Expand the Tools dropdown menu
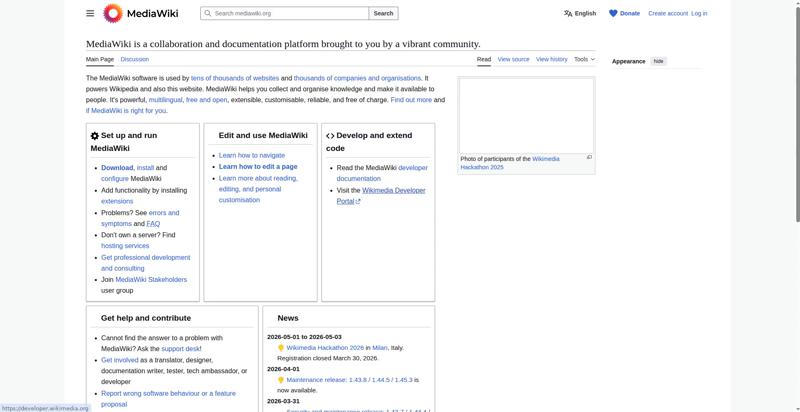 click(584, 59)
